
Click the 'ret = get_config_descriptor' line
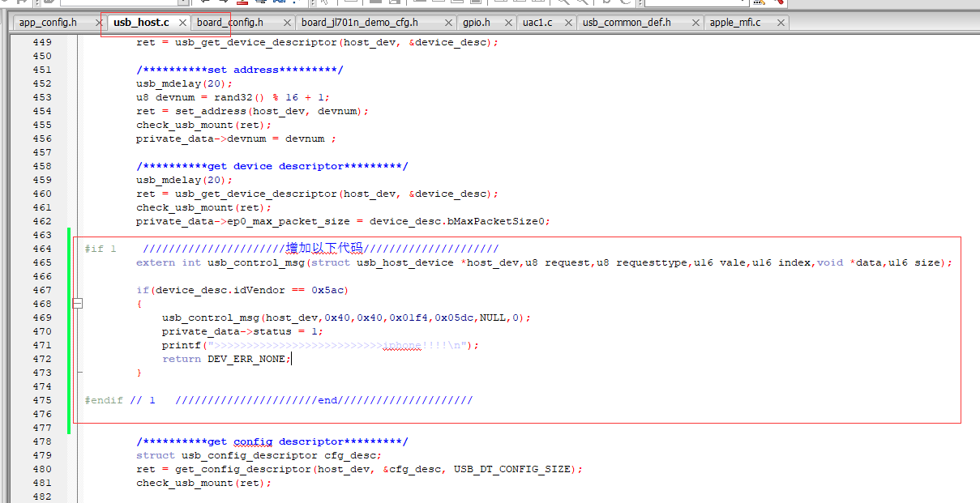click(x=360, y=469)
